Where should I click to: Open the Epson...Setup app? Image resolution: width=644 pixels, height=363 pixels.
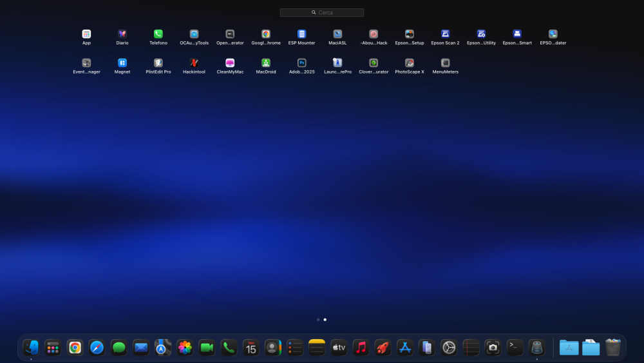pyautogui.click(x=410, y=34)
